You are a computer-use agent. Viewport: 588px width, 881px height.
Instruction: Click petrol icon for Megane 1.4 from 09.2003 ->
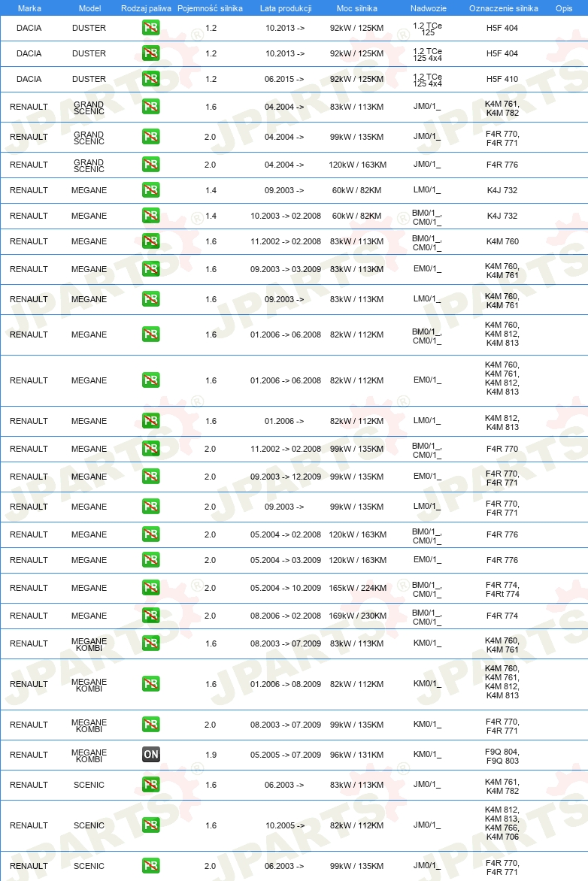point(150,190)
